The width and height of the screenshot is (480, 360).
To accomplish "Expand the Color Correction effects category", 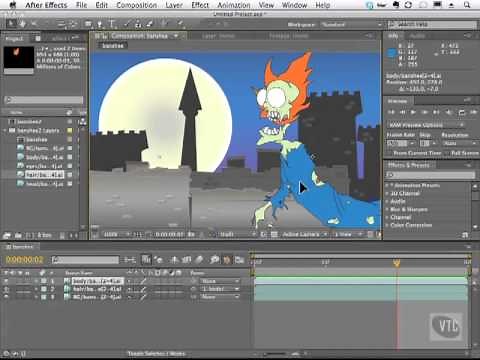I will point(387,225).
